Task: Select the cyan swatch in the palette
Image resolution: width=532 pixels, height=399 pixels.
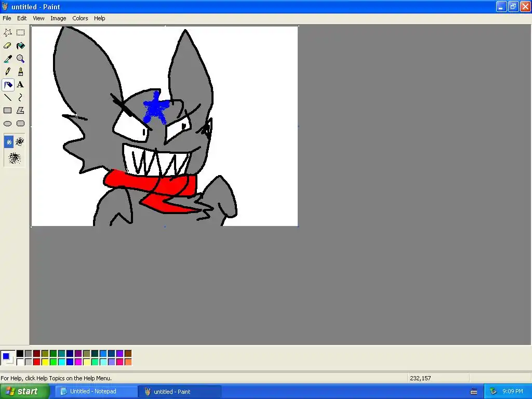Action: (x=62, y=362)
